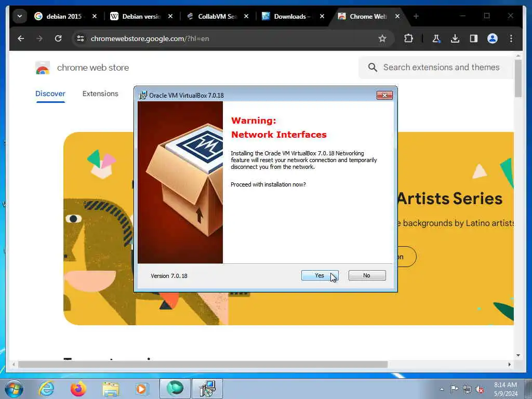532x399 pixels.
Task: Close the Debian version tab
Action: click(170, 16)
